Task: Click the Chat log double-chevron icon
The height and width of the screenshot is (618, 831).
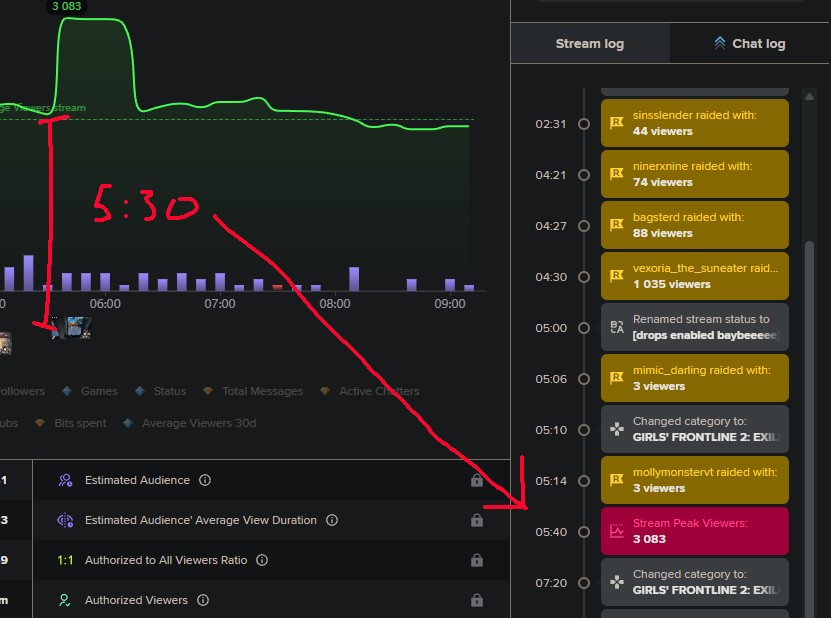Action: (x=719, y=43)
